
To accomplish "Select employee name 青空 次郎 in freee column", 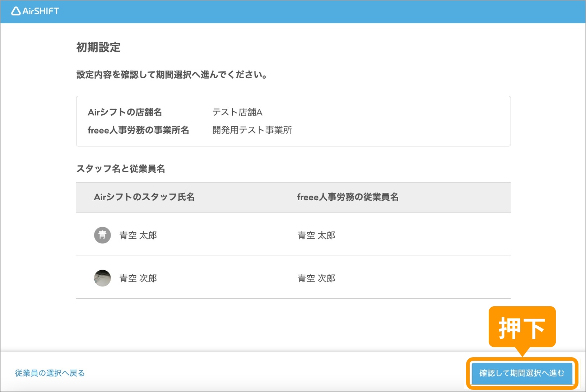I will pos(316,278).
